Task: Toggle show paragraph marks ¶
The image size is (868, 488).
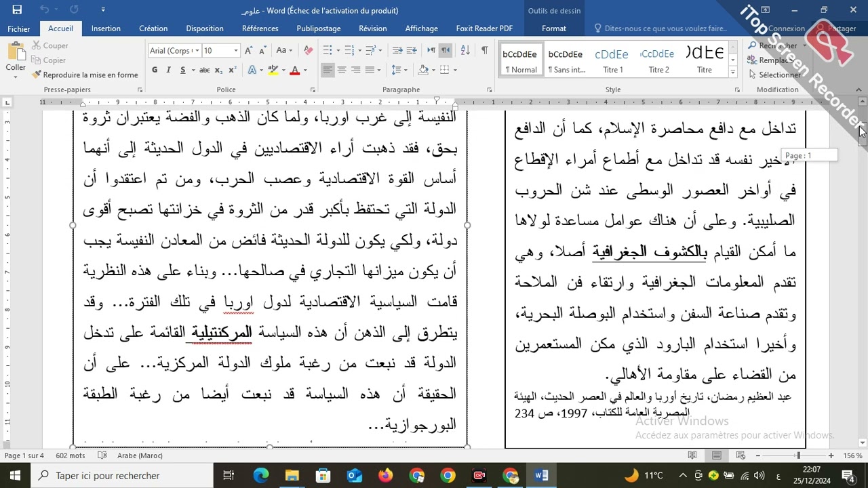Action: click(x=484, y=50)
